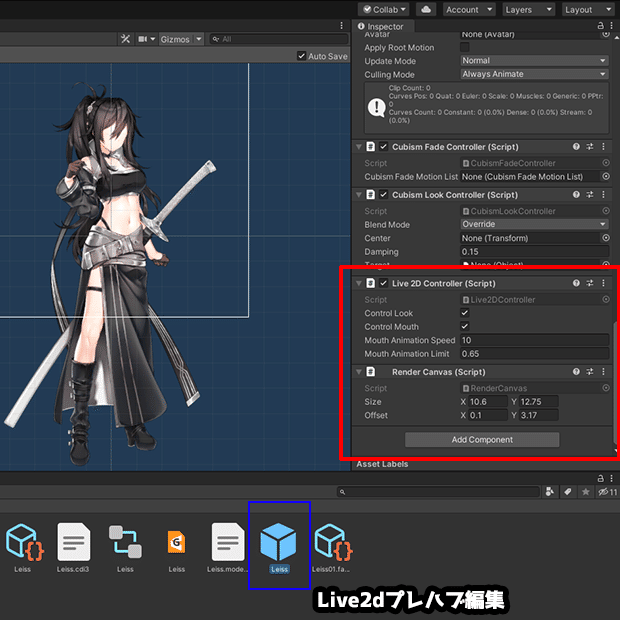
Task: Click the Add Component button
Action: (482, 440)
